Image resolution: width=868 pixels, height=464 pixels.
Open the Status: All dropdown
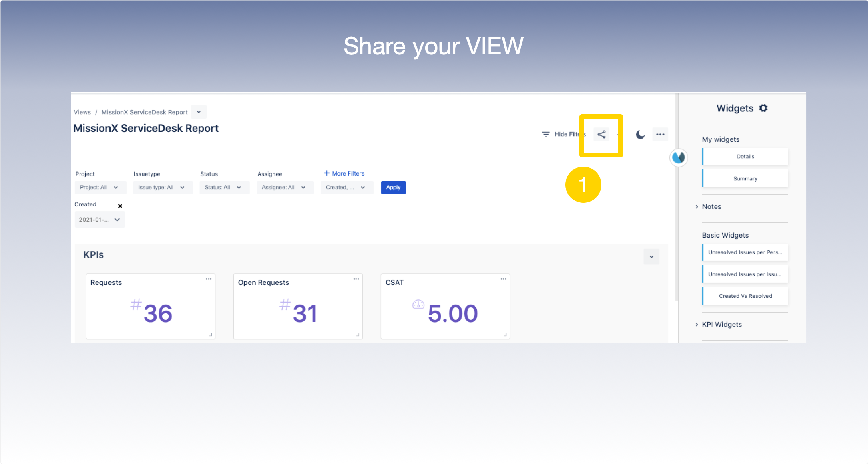pos(224,187)
